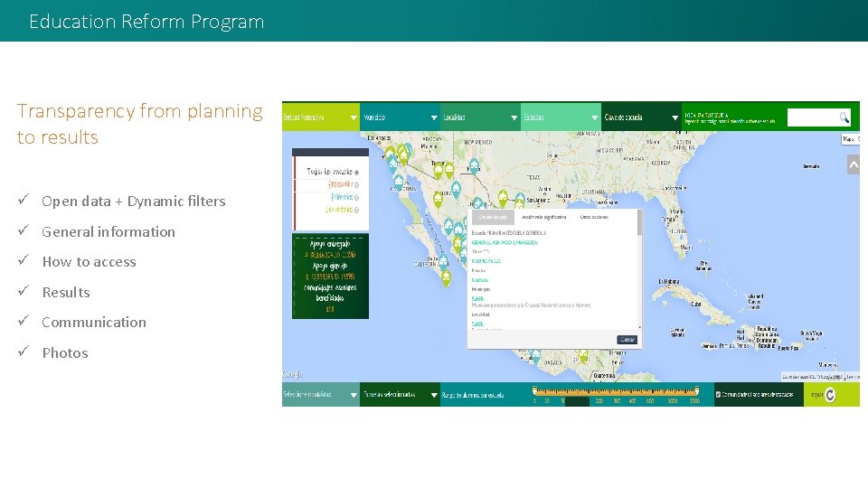Click blue school marker in New Mexico
This screenshot has height=488, width=868.
coord(474,165)
